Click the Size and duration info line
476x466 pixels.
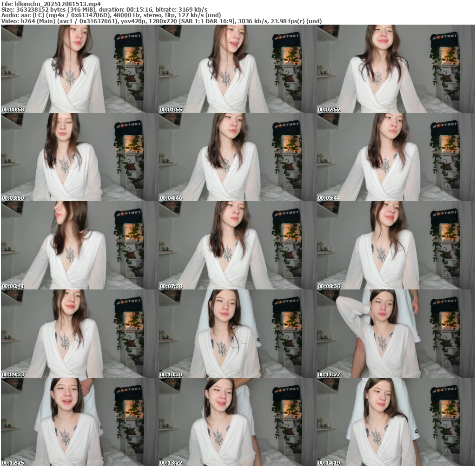(x=105, y=9)
